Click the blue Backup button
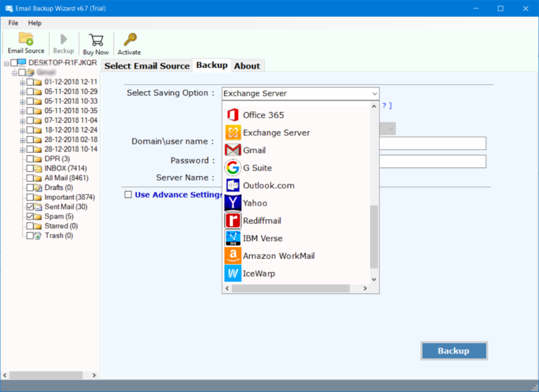The height and width of the screenshot is (392, 539). click(x=454, y=351)
